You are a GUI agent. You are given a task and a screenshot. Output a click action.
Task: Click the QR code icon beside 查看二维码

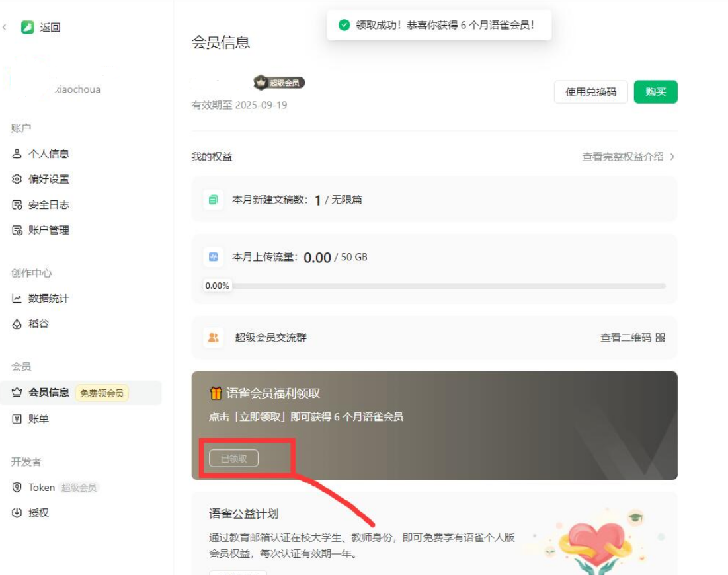click(660, 338)
